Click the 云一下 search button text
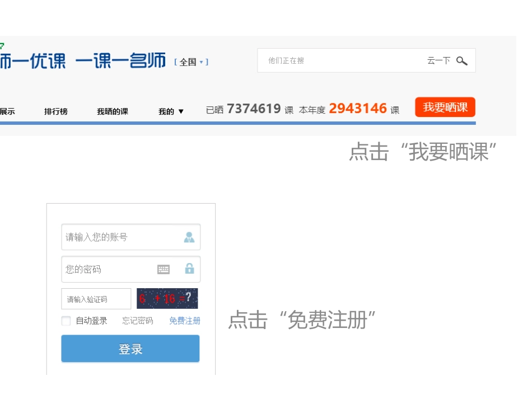Image resolution: width=532 pixels, height=399 pixels. point(438,60)
